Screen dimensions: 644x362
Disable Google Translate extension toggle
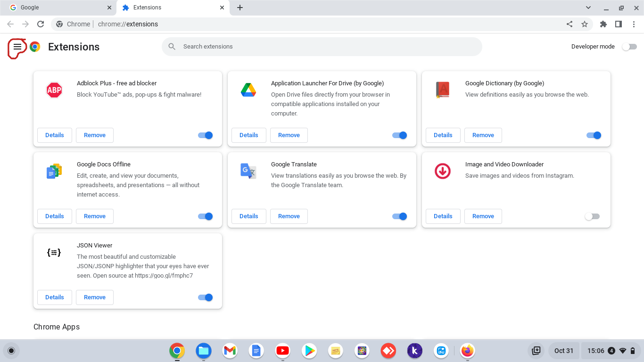click(x=400, y=216)
